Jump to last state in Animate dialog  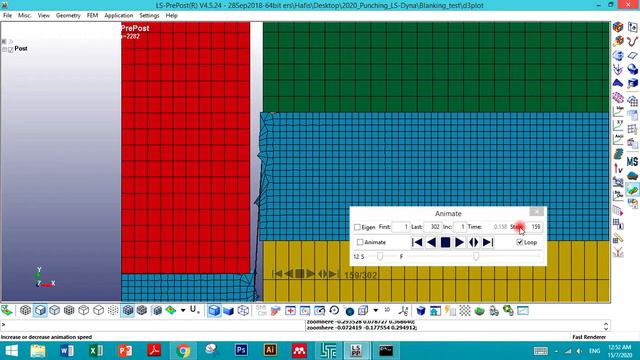pyautogui.click(x=488, y=242)
